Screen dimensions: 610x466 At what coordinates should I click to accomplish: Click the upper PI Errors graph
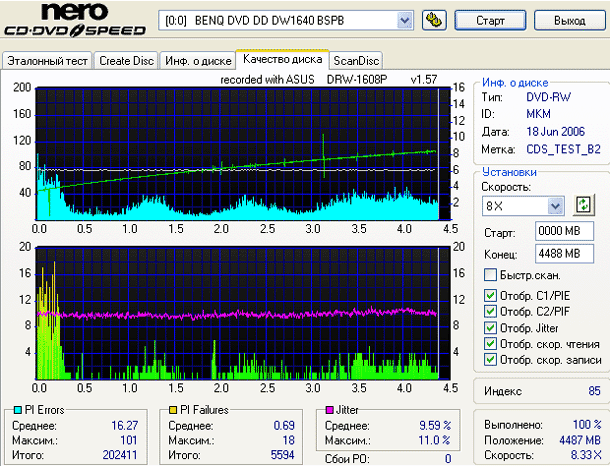click(243, 154)
